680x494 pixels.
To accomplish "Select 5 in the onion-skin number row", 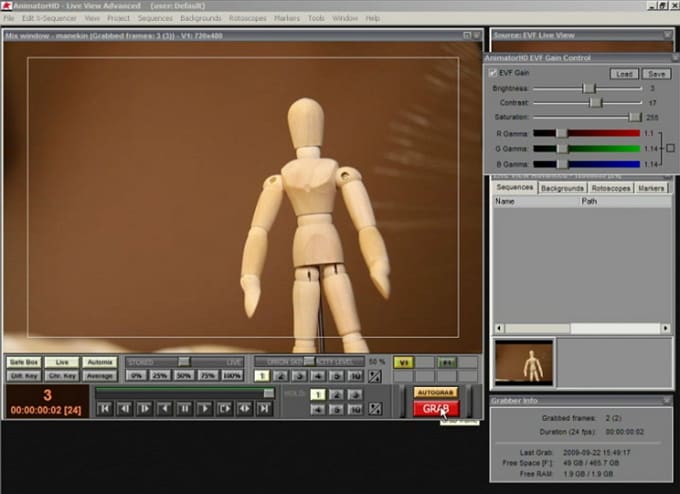I will 337,376.
